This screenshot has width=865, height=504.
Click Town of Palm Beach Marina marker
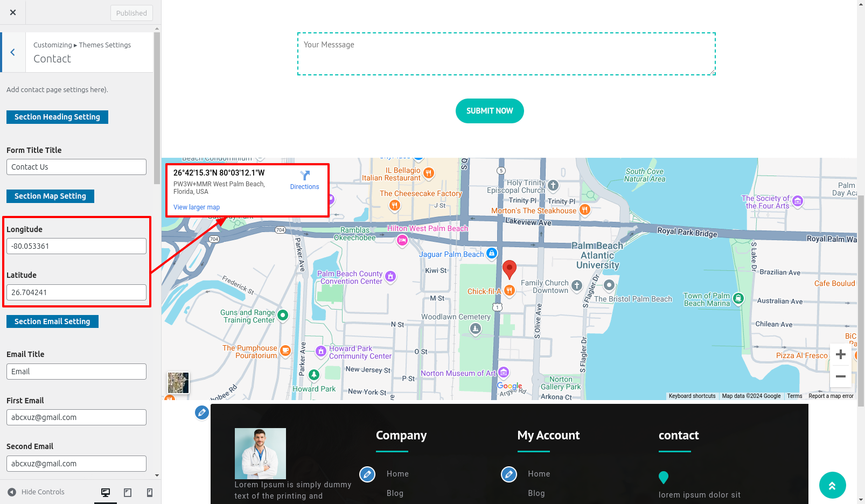click(738, 298)
